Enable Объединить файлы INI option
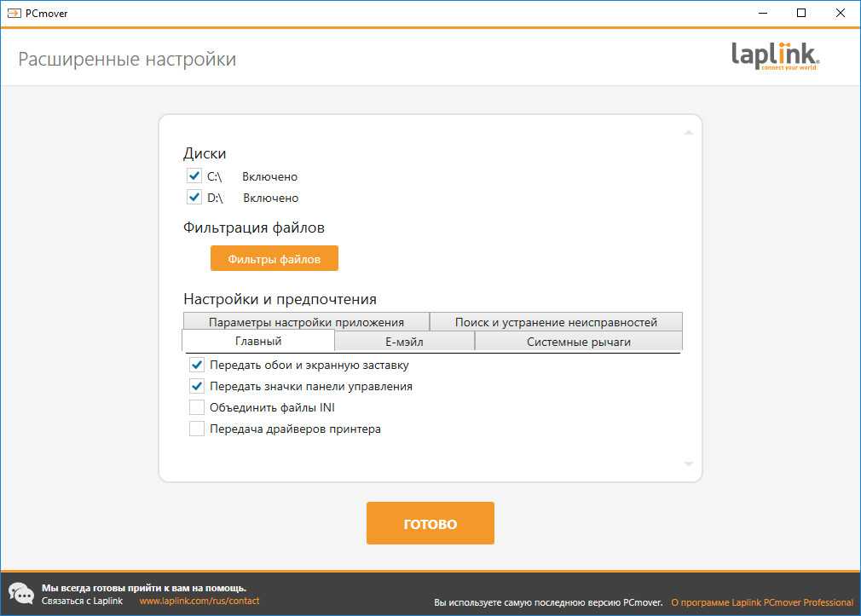This screenshot has width=861, height=616. click(x=197, y=407)
